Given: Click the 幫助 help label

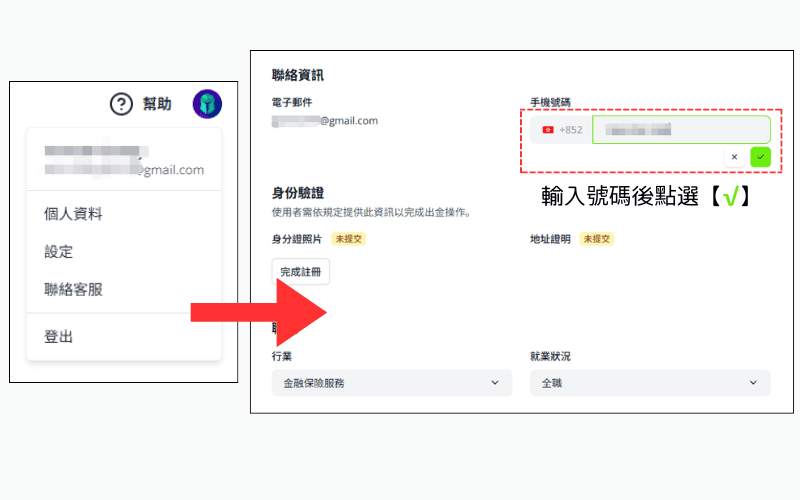Looking at the screenshot, I should pyautogui.click(x=157, y=104).
